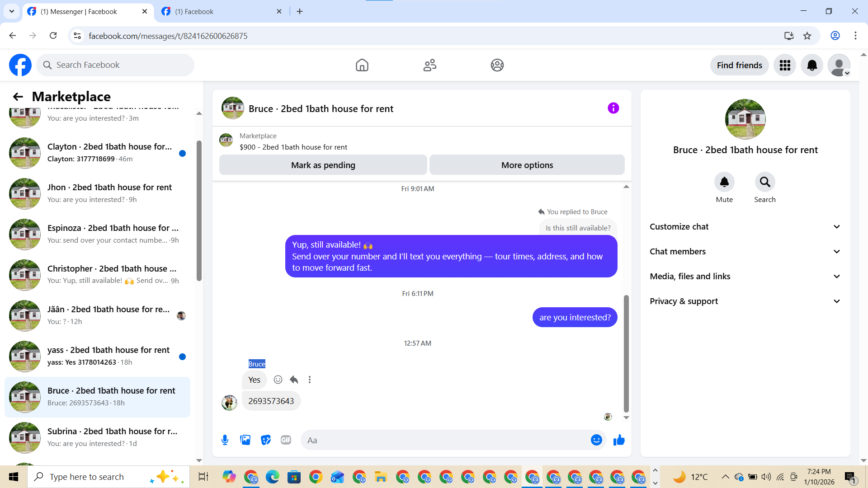Click the voice clip microphone icon
The image size is (868, 488).
[225, 440]
